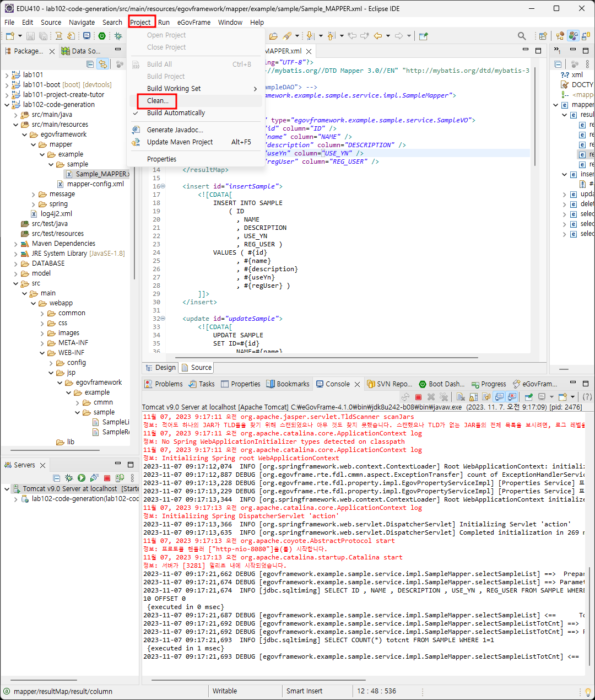Click the Save All toolbar icon

pos(42,36)
